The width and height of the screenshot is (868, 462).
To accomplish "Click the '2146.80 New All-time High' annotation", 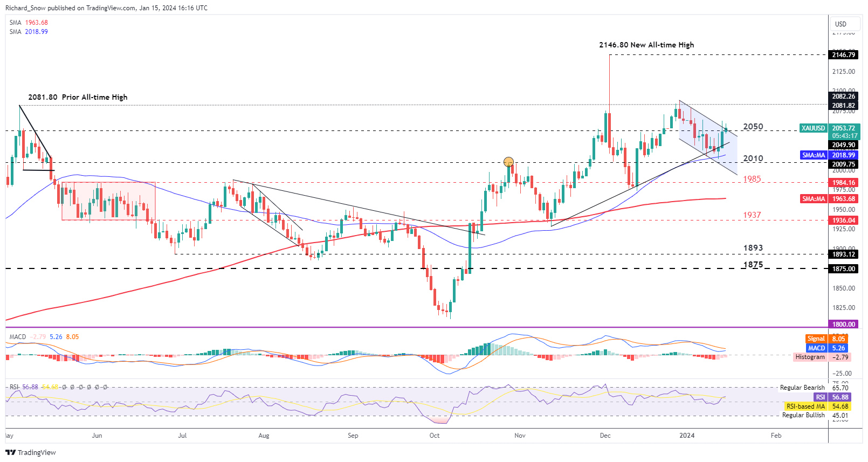I will 646,45.
